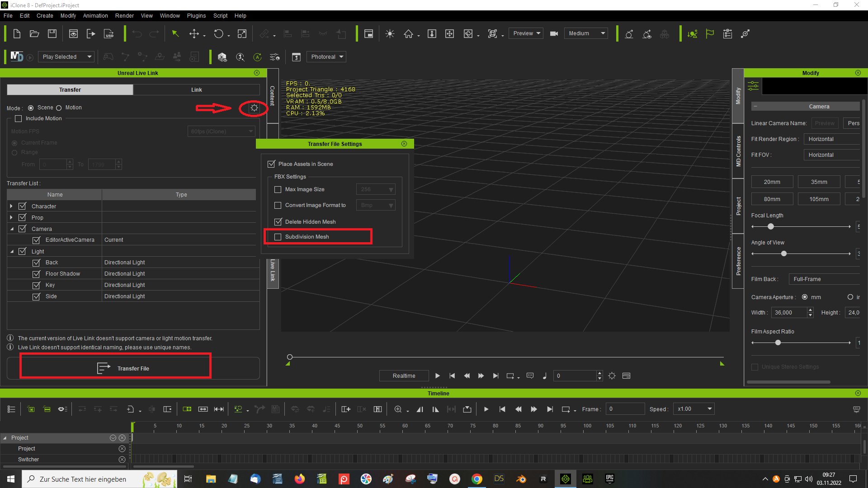Click the MD motion director icon
Screen dimensions: 868x488
coord(17,56)
